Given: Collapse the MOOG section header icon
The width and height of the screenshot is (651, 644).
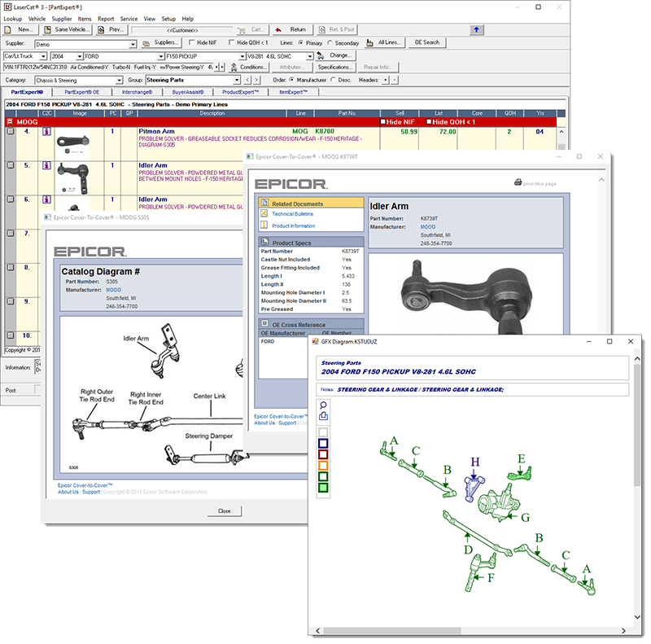Looking at the screenshot, I should click(10, 122).
